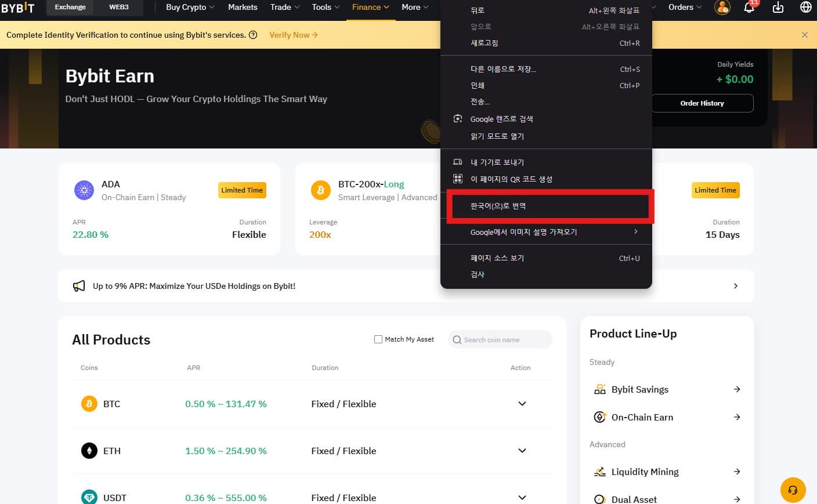Open the announcement banner chevron
Screen dimensions: 817x504
[736, 286]
